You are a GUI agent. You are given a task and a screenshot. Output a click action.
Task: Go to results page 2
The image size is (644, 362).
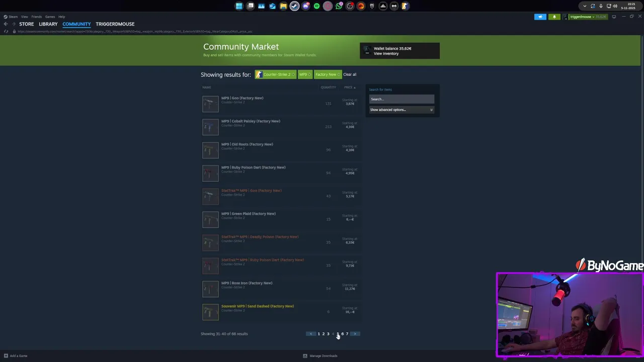pos(323,334)
